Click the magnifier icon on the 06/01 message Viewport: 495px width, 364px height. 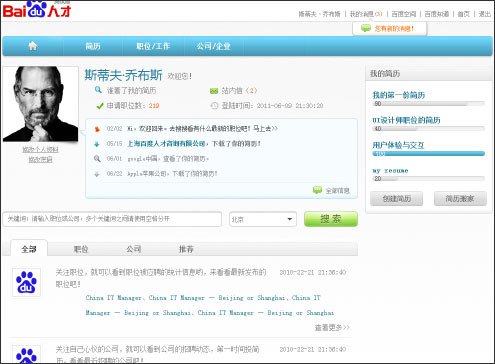[97, 159]
